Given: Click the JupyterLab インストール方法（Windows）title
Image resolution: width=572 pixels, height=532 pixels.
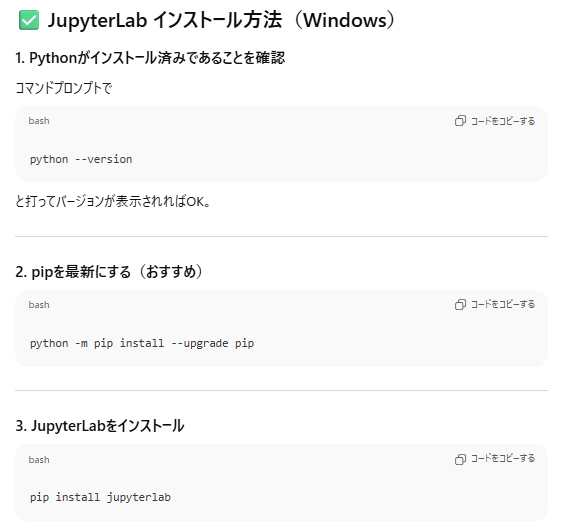Looking at the screenshot, I should (221, 20).
